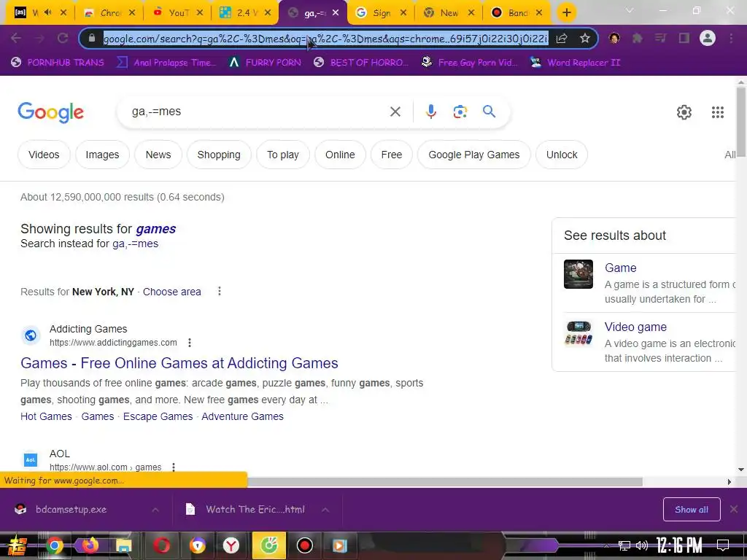
Task: Open Bandicam recorder from the taskbar
Action: 304,545
